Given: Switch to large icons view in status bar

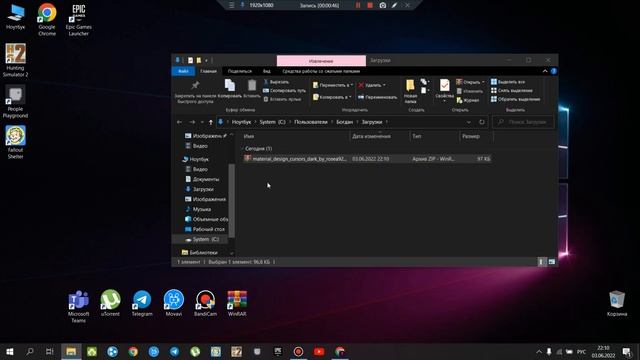Looking at the screenshot, I should tap(551, 262).
